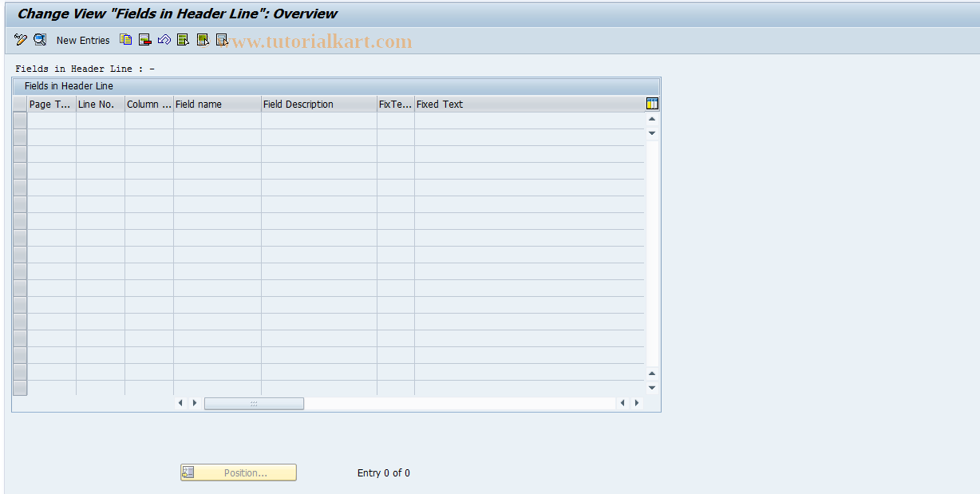Click the magnifier details icon in toolbar
Screen dimensions: 980x494
pyautogui.click(x=40, y=40)
